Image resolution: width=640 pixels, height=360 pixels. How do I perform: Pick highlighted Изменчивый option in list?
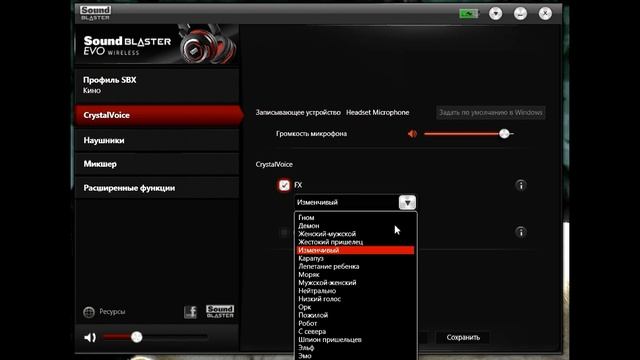coord(355,250)
